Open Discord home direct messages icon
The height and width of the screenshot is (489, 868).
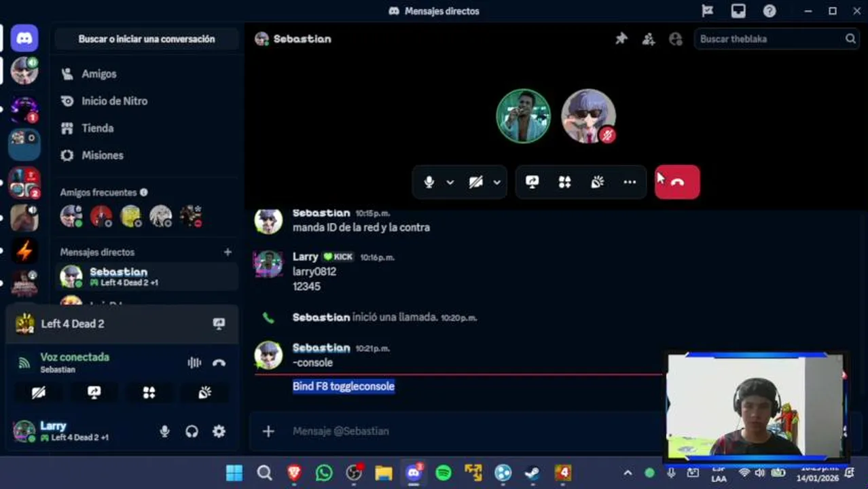(24, 38)
